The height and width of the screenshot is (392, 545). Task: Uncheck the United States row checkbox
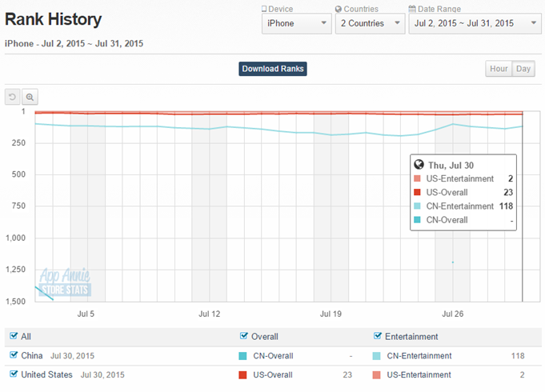click(14, 374)
